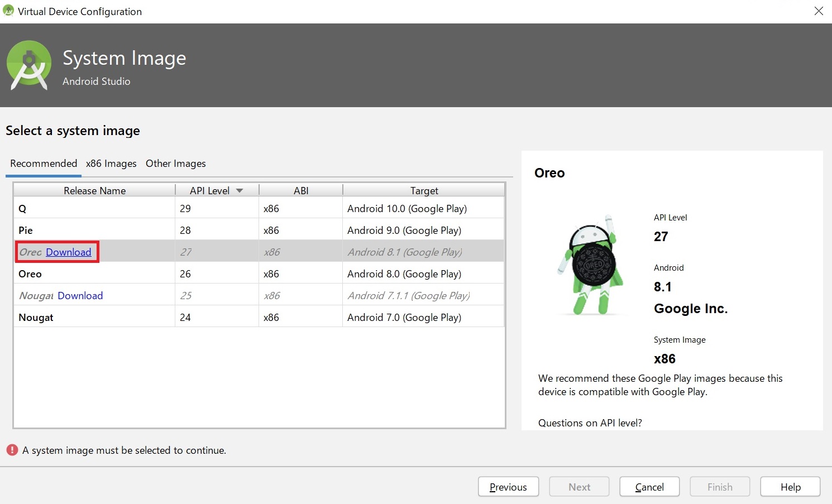Click Download link for Nougat API 25
This screenshot has width=832, height=504.
(80, 296)
